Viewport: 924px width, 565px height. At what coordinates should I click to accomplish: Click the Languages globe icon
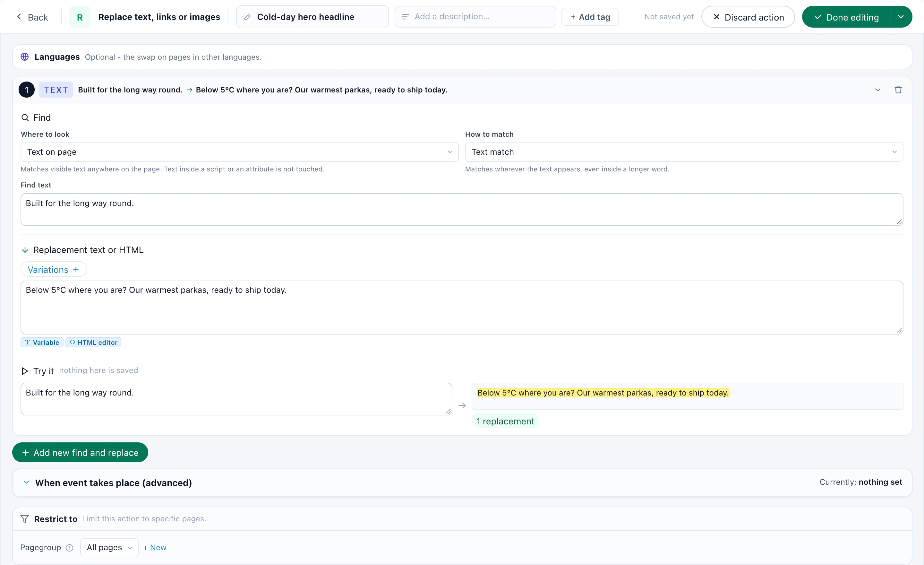25,57
